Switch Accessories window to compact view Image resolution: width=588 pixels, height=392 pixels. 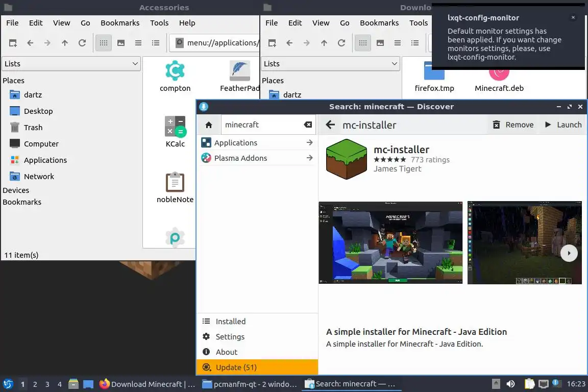(138, 43)
